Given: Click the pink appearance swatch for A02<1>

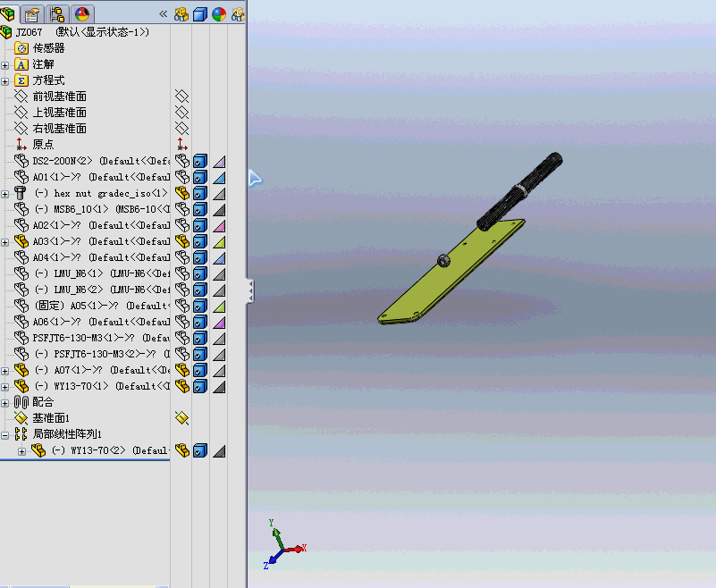Looking at the screenshot, I should tap(219, 225).
